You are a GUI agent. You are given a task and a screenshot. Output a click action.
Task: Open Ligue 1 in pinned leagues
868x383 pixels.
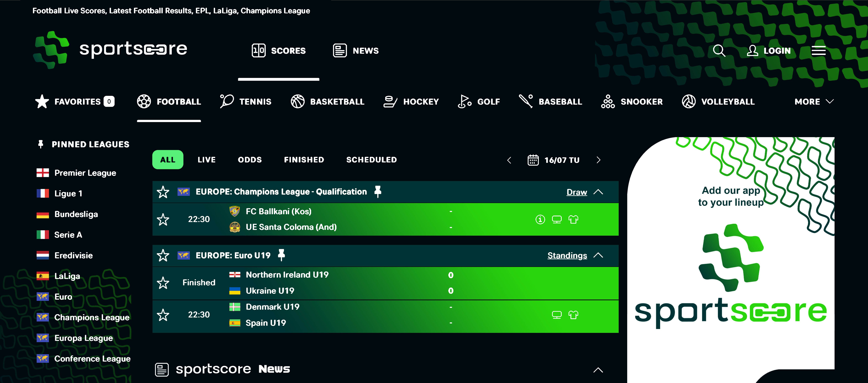coord(59,193)
